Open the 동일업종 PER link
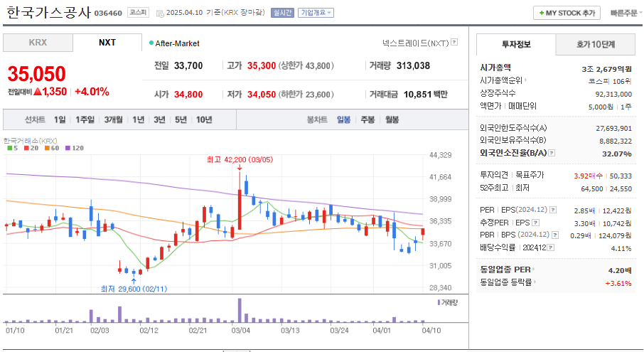Screen dimensions: 644x352 point(505,270)
